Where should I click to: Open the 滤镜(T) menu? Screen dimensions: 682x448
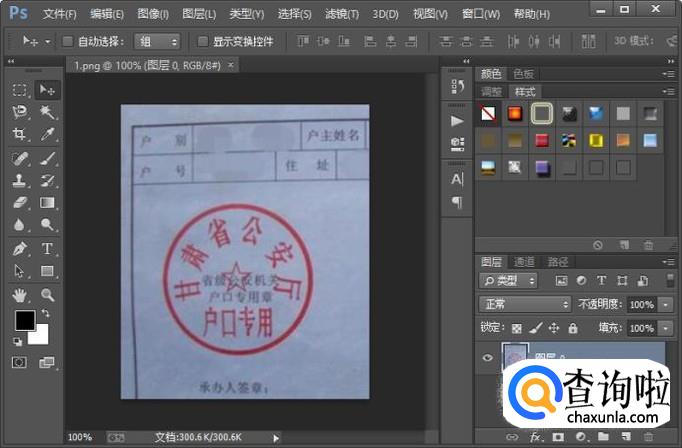tap(342, 14)
